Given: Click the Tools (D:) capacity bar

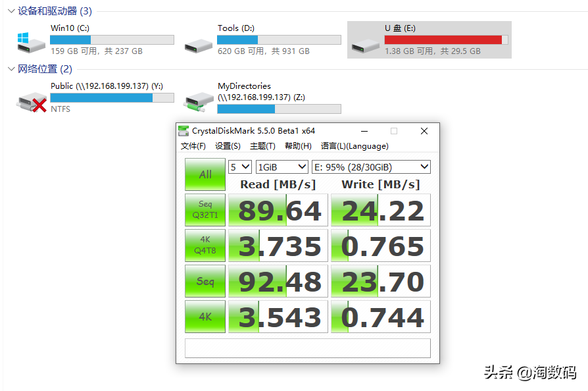Looking at the screenshot, I should coord(279,39).
